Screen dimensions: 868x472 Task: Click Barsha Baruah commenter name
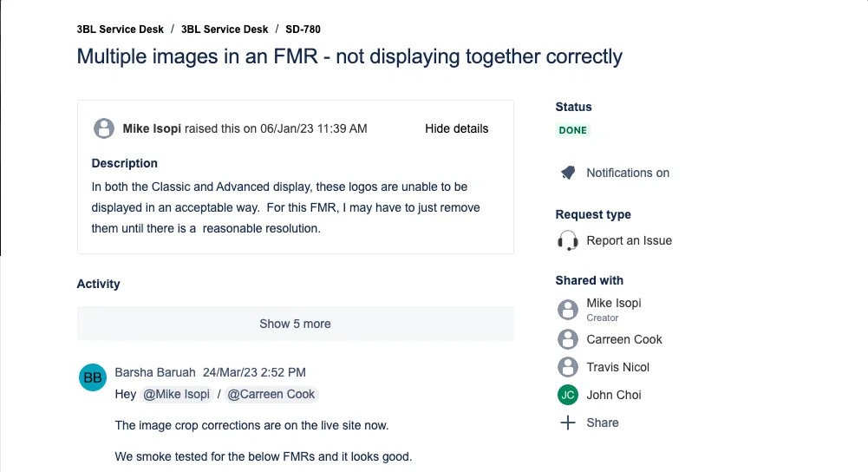click(155, 372)
